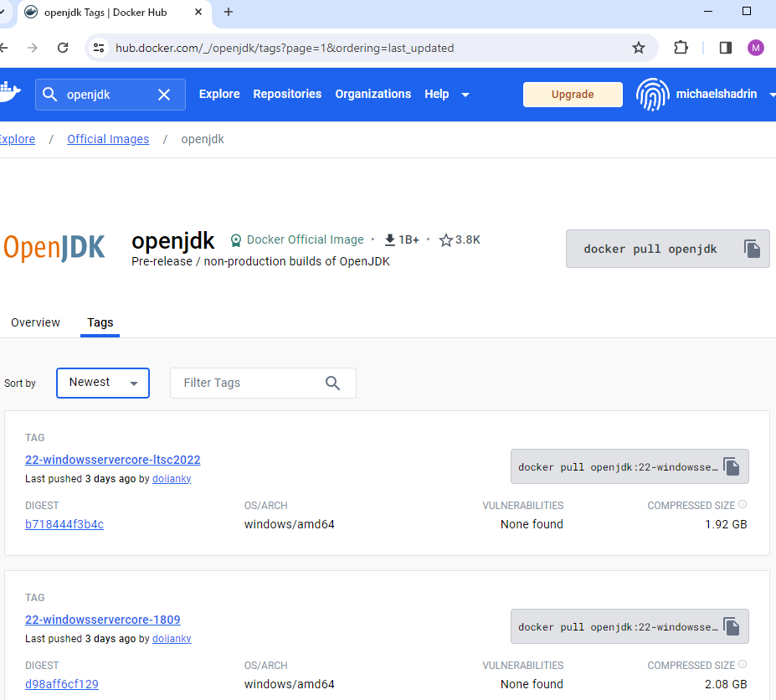
Task: Close the openjdk Tags Docker Hub tab
Action: coord(198,12)
